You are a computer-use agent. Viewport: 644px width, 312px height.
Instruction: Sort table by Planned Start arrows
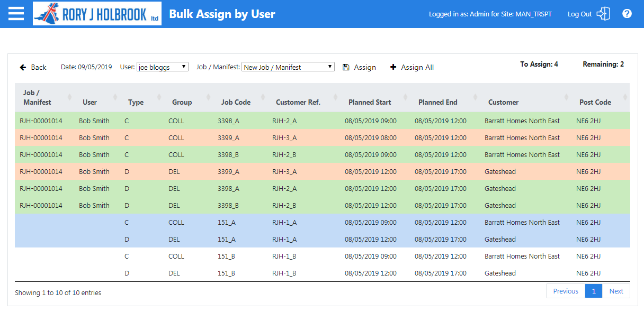pyautogui.click(x=406, y=97)
